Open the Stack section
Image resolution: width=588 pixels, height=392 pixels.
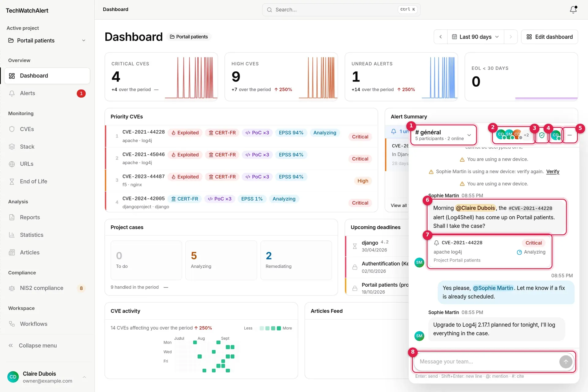[47, 147]
